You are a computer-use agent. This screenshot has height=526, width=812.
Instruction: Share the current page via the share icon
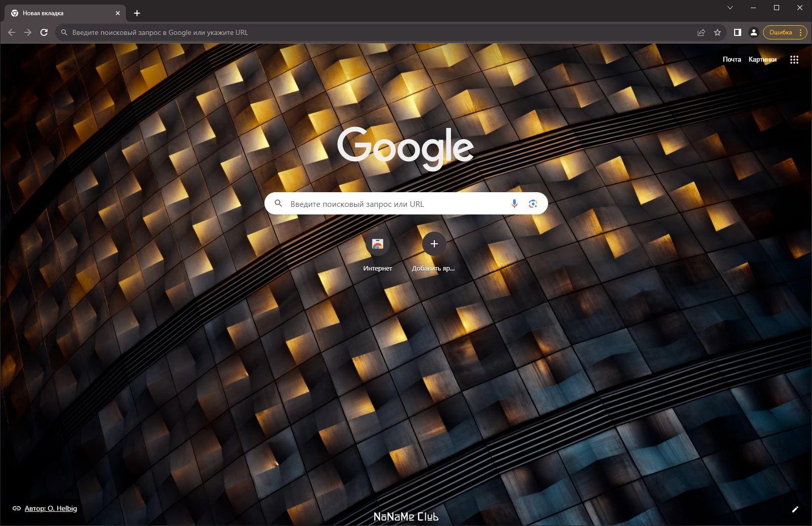(x=701, y=32)
